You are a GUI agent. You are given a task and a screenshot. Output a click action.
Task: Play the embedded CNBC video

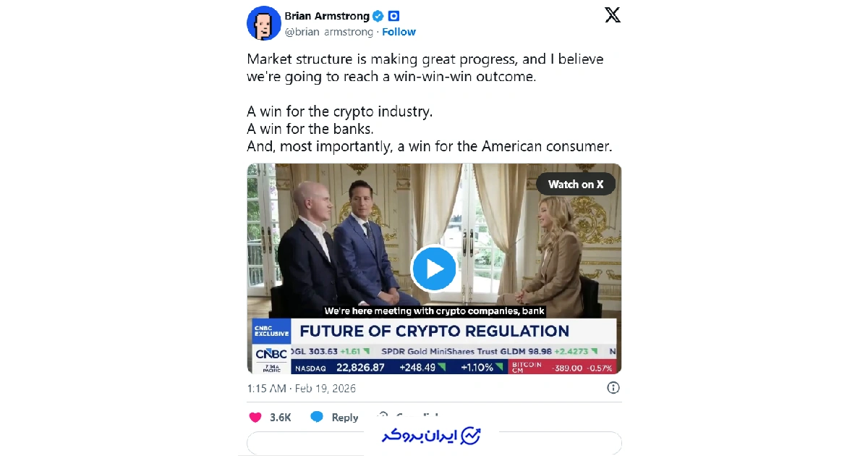coord(434,269)
